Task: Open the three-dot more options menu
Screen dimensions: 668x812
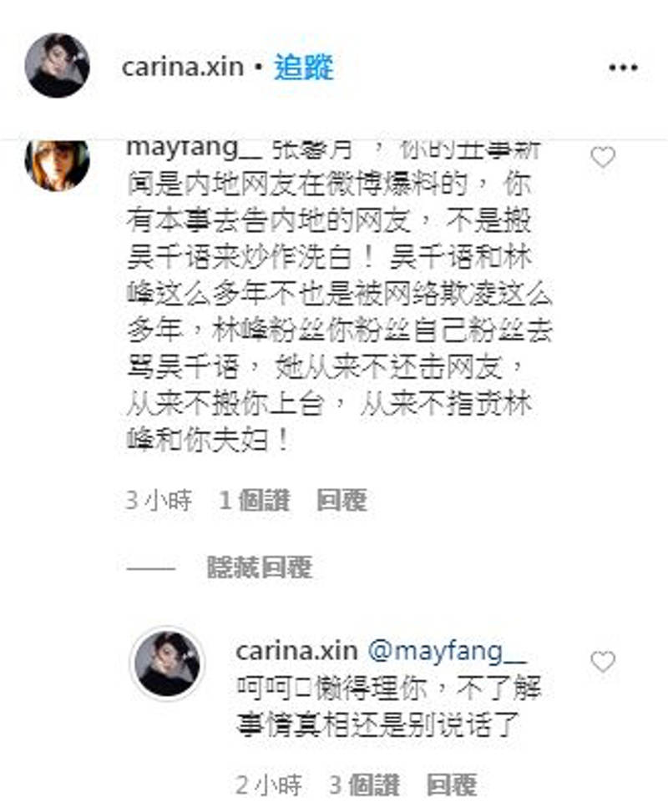Action: coord(623,68)
